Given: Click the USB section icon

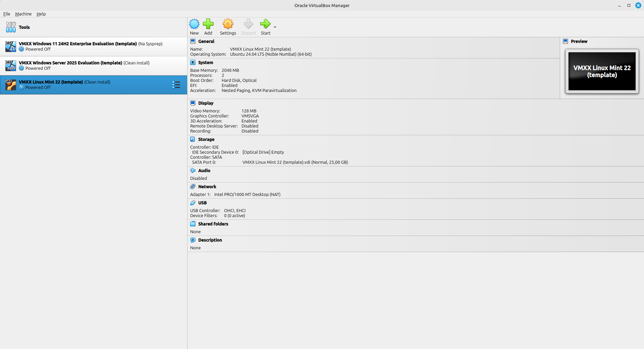Looking at the screenshot, I should click(193, 203).
